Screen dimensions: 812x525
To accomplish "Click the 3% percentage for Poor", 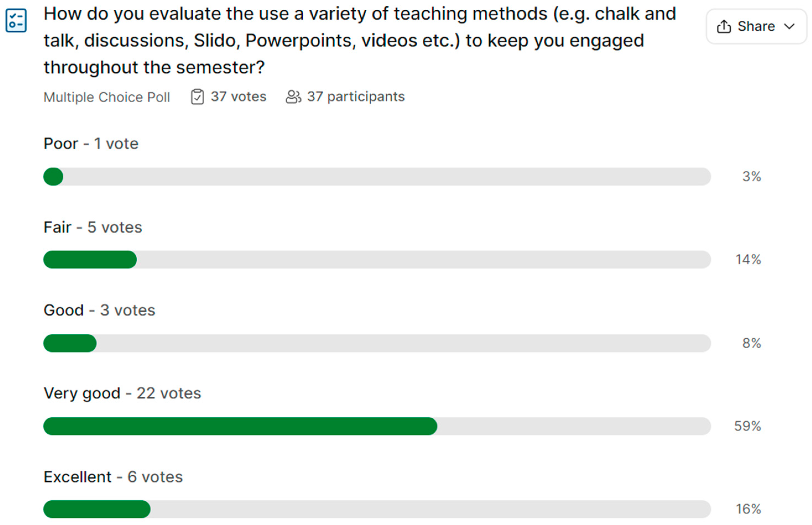I will (751, 177).
